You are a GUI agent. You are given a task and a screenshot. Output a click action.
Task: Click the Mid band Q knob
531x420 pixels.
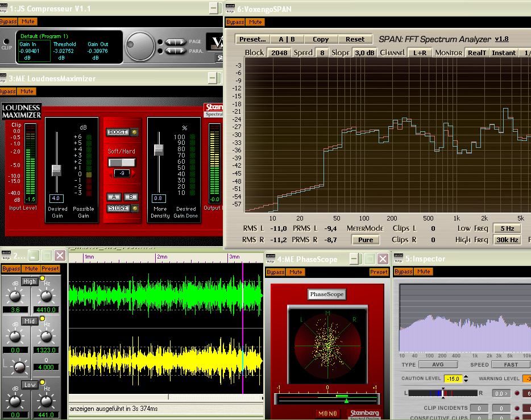click(19, 367)
